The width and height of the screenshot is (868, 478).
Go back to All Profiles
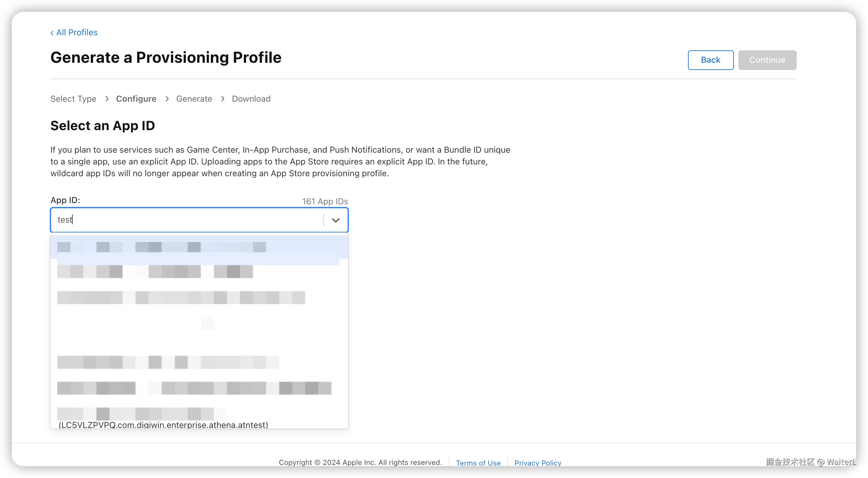(77, 32)
